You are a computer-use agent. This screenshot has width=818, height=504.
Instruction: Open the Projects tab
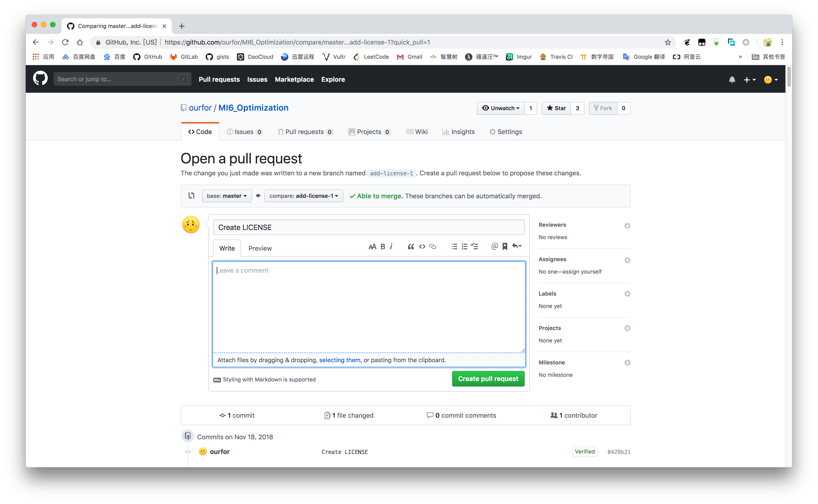tap(369, 132)
